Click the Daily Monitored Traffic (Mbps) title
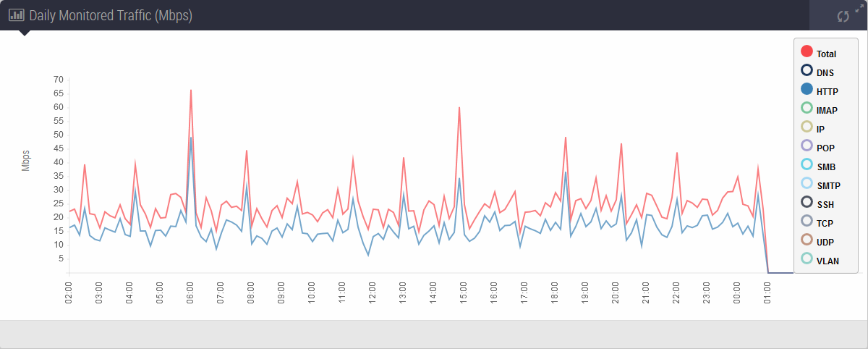This screenshot has width=868, height=349. 110,15
